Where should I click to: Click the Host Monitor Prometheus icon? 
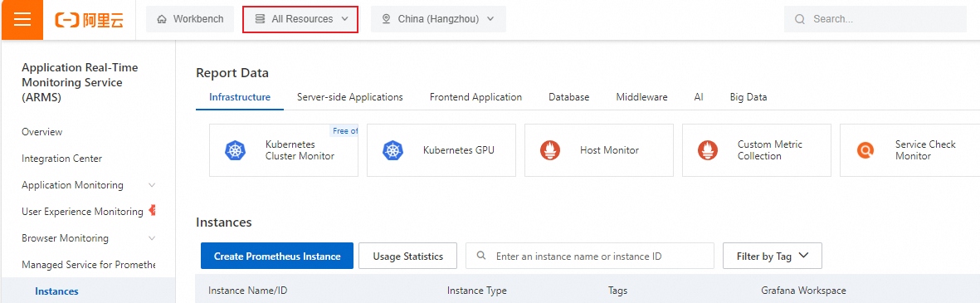click(549, 150)
